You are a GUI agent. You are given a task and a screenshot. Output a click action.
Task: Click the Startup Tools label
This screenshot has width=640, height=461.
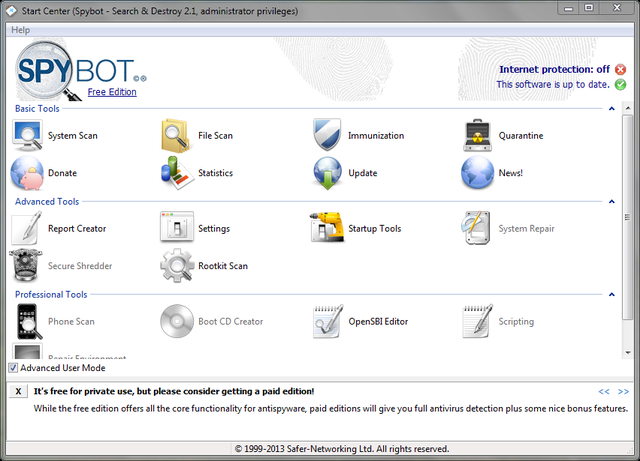pos(375,229)
